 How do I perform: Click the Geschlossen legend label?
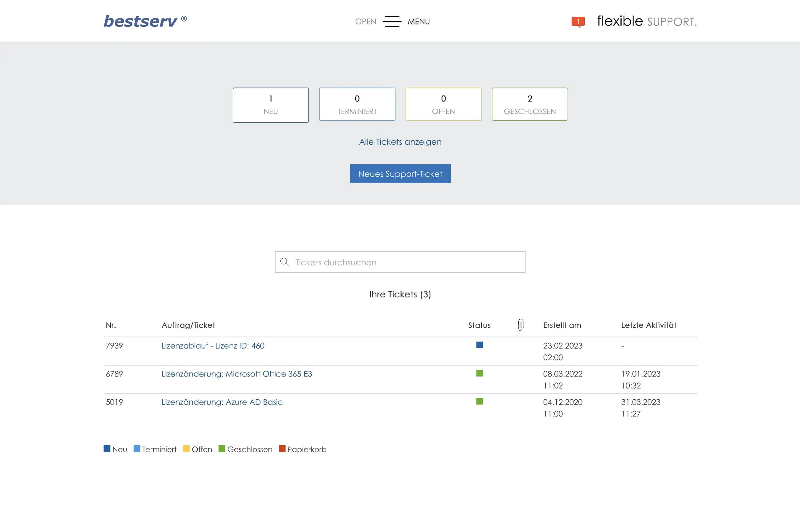click(x=250, y=449)
